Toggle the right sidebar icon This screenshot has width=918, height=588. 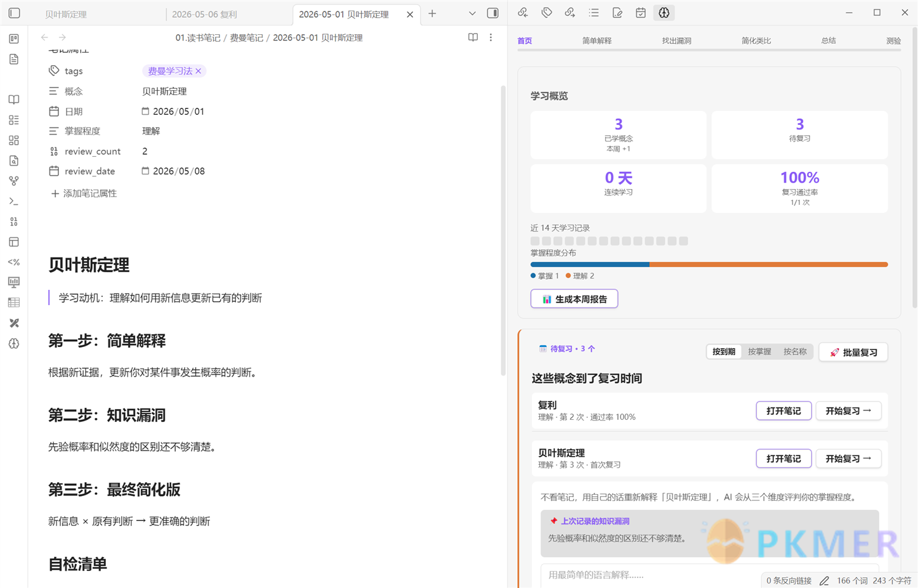click(493, 13)
